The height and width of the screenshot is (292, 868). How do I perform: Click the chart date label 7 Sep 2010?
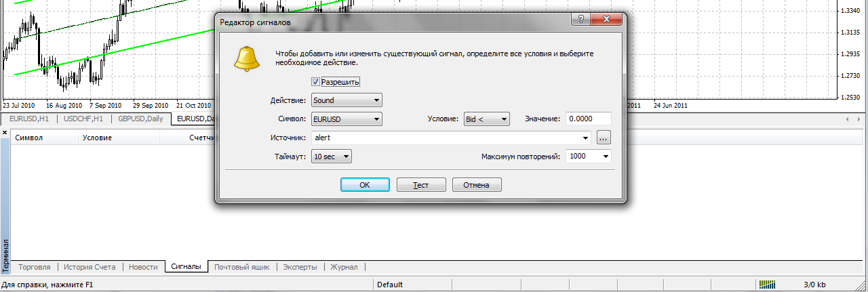[x=105, y=106]
